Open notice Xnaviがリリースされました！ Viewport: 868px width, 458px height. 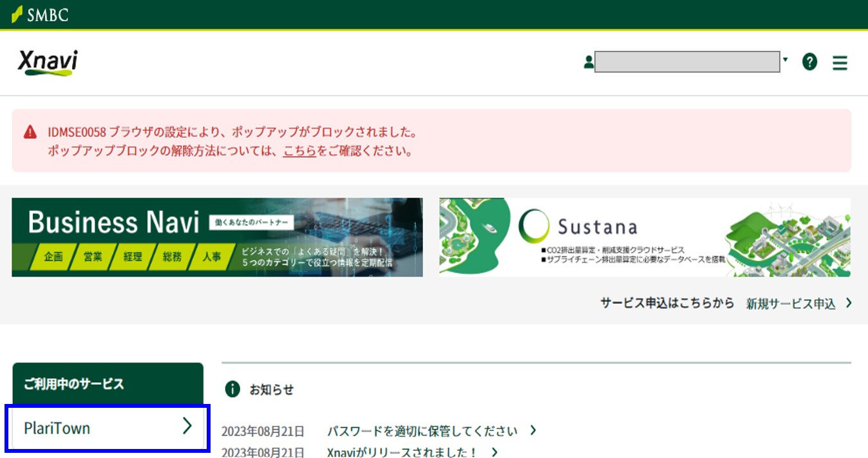coord(402,452)
